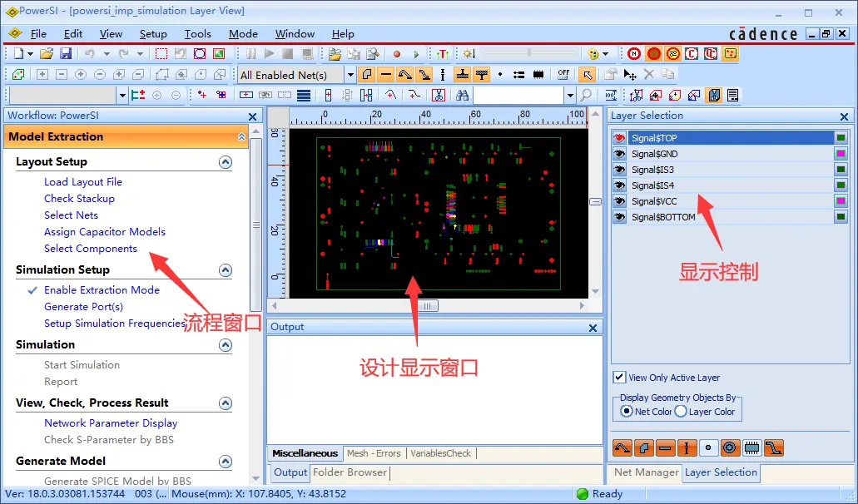Open the File menu

(38, 34)
